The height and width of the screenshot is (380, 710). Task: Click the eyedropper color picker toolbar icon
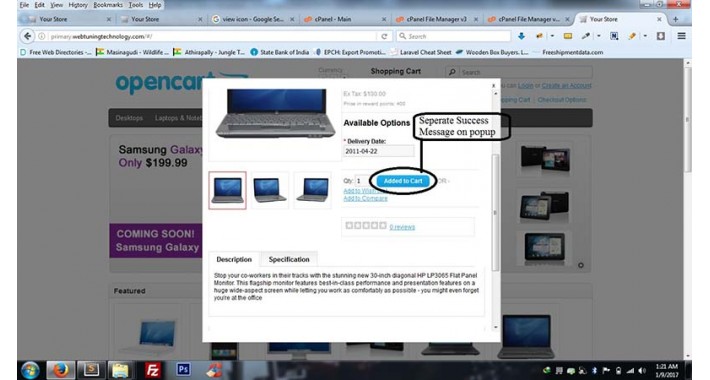pos(586,36)
